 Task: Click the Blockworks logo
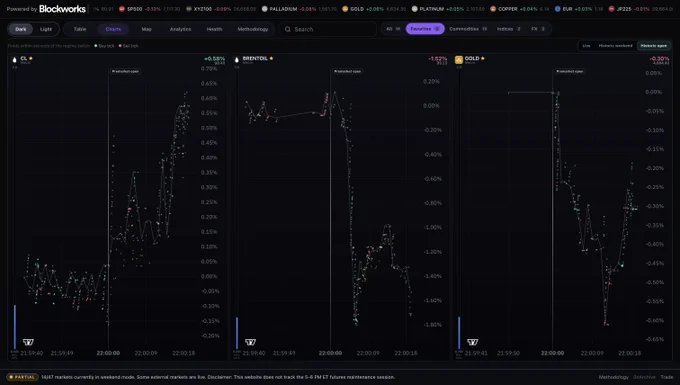62,9
